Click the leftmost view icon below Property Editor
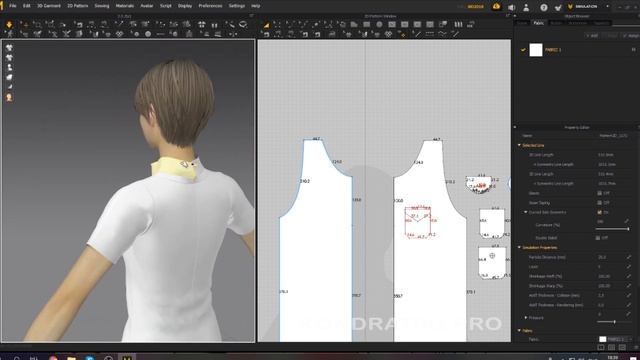640x360 pixels. pos(601,347)
